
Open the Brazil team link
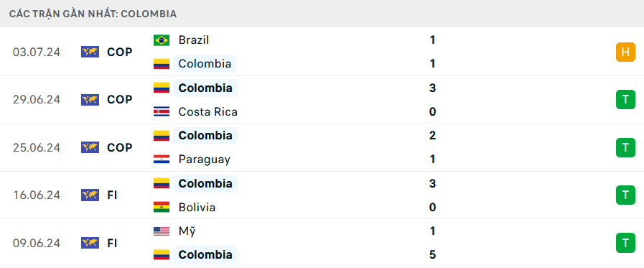pos(194,40)
